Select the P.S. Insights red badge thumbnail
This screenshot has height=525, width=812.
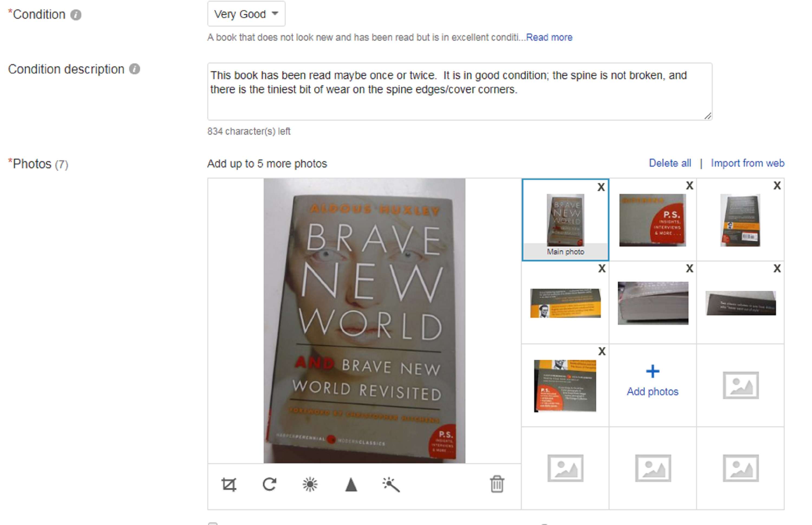pos(652,220)
